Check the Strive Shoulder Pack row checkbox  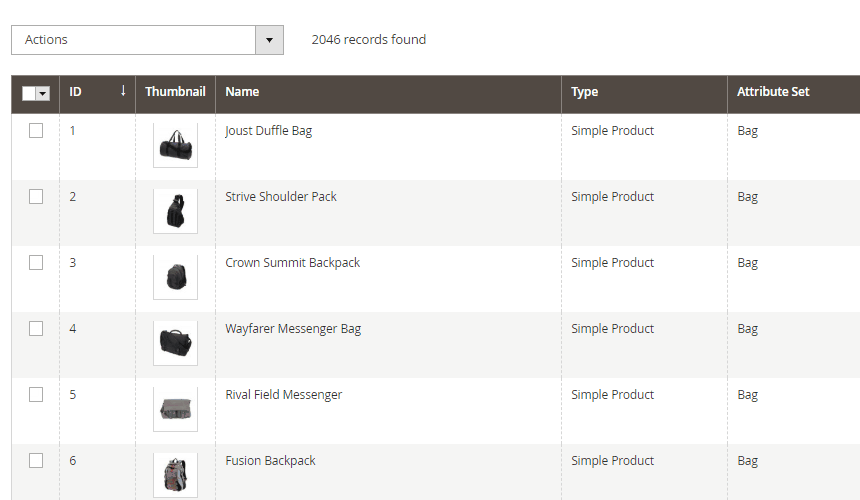(x=36, y=196)
